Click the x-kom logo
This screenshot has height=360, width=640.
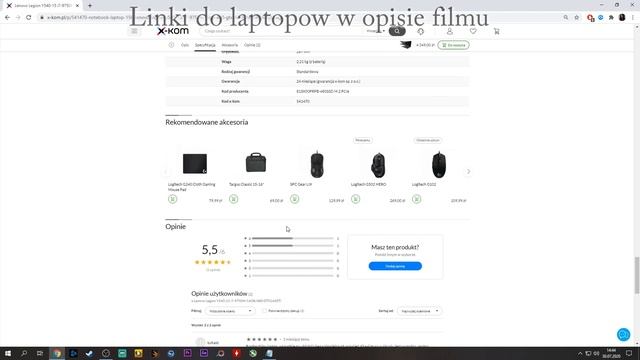click(173, 31)
